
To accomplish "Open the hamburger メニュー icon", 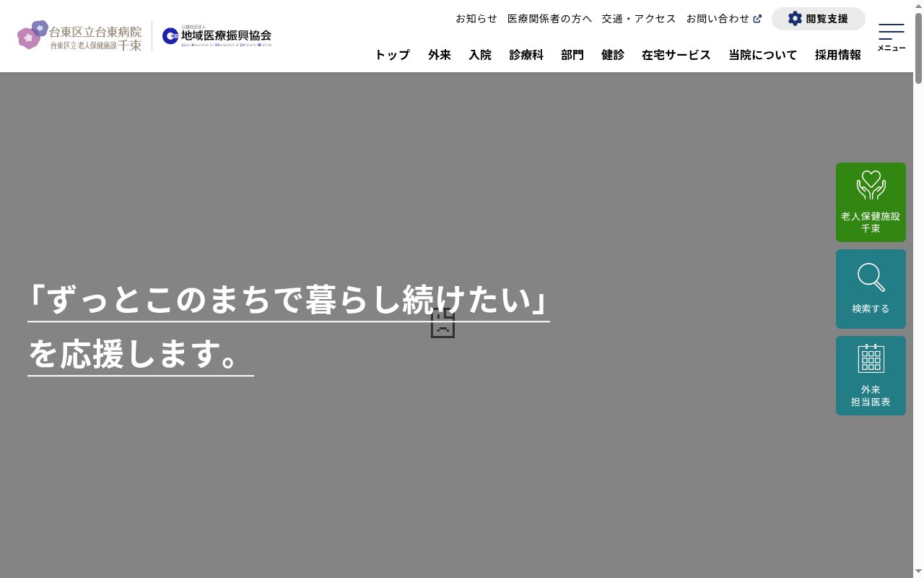I will (x=892, y=36).
